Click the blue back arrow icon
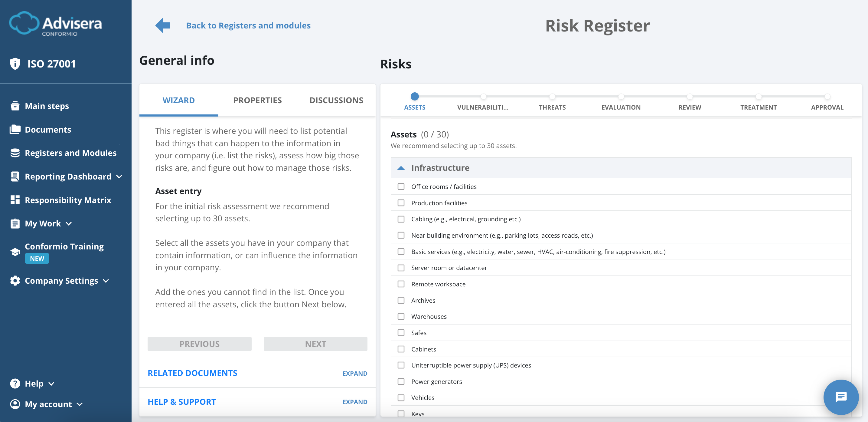868x422 pixels. pos(163,25)
